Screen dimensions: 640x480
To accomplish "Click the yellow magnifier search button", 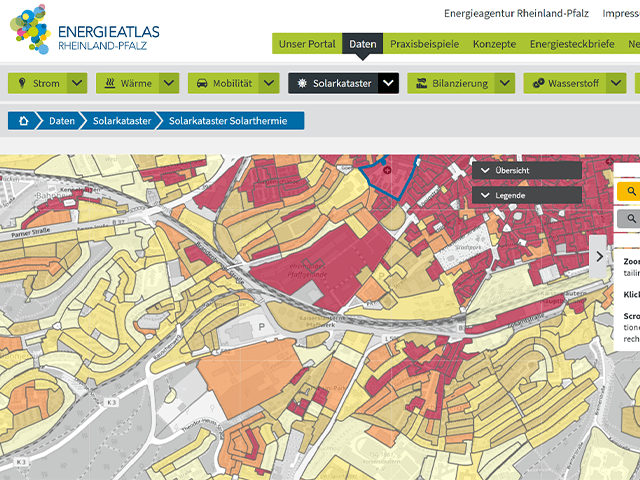I will [x=631, y=191].
